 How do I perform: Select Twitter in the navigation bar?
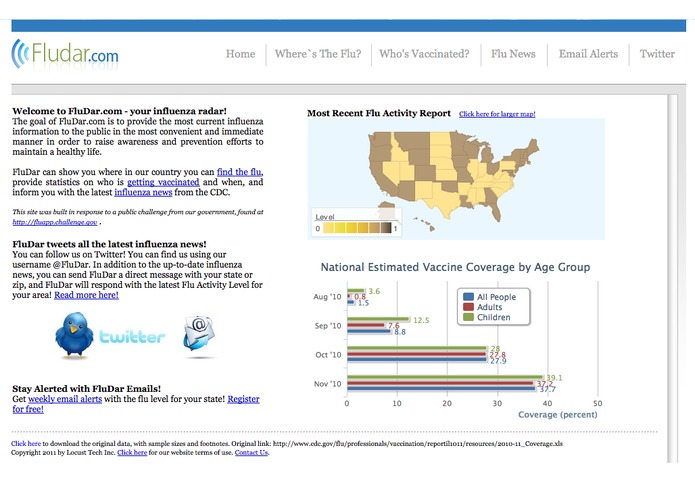pyautogui.click(x=657, y=54)
